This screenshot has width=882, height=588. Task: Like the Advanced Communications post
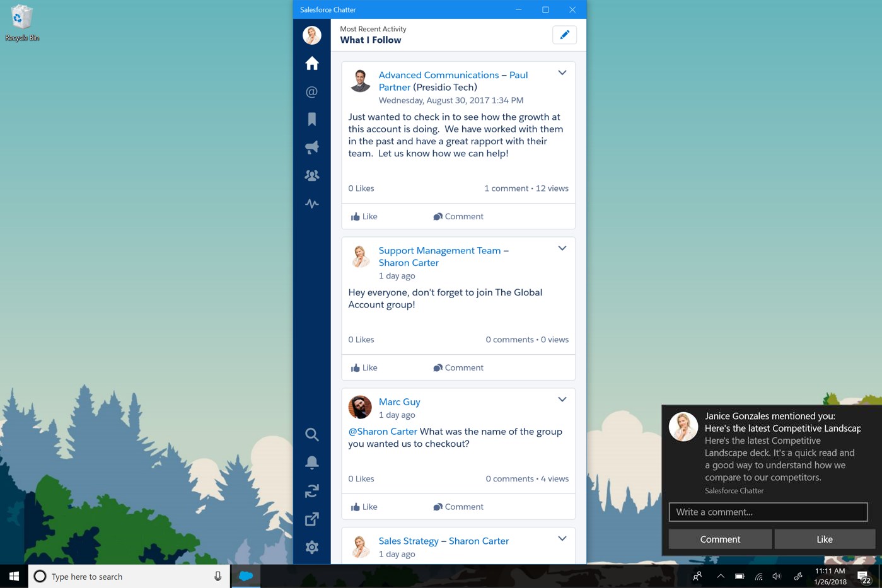pos(364,216)
